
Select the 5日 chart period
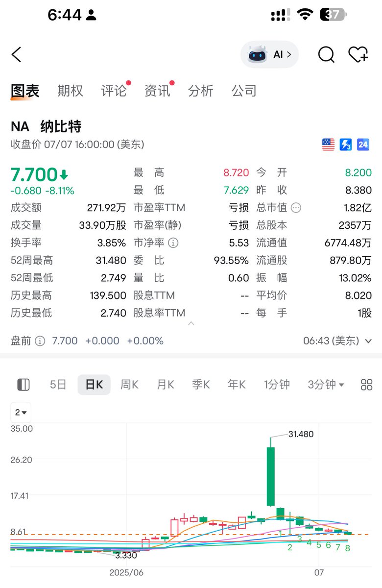pos(58,385)
